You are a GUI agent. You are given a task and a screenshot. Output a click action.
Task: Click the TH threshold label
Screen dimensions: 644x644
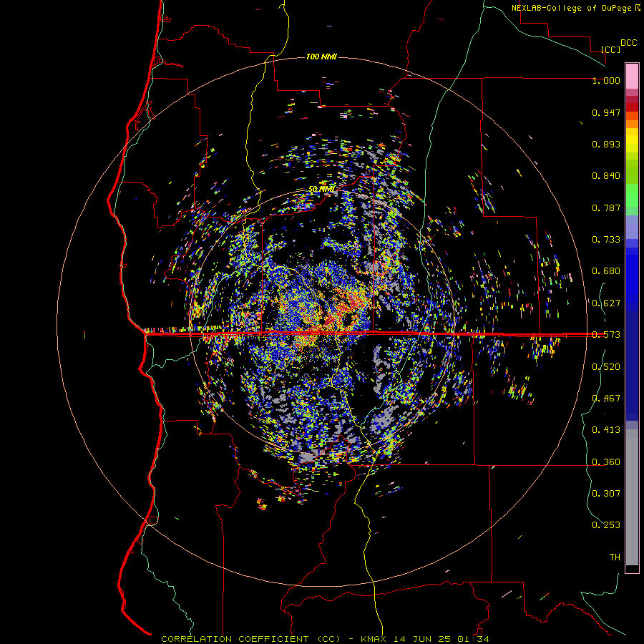pyautogui.click(x=615, y=557)
